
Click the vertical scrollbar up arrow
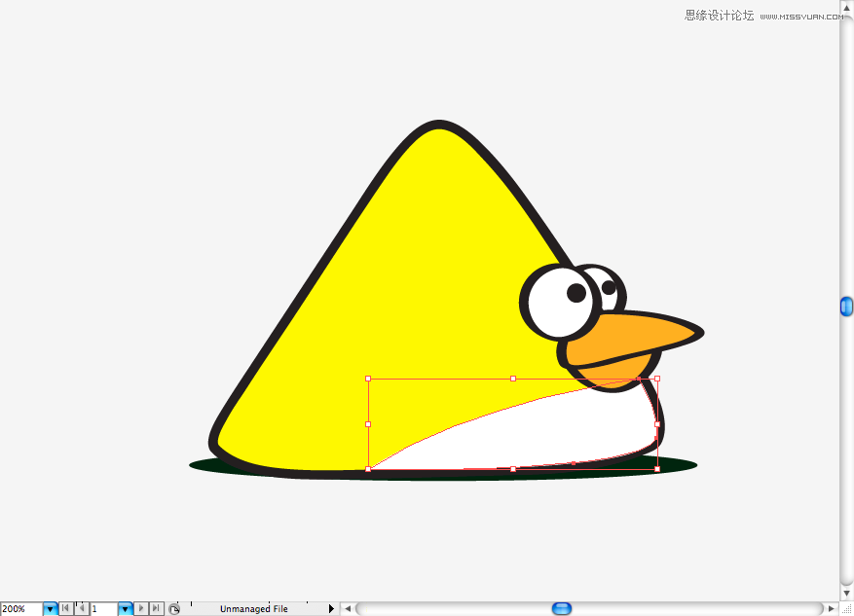(846, 8)
